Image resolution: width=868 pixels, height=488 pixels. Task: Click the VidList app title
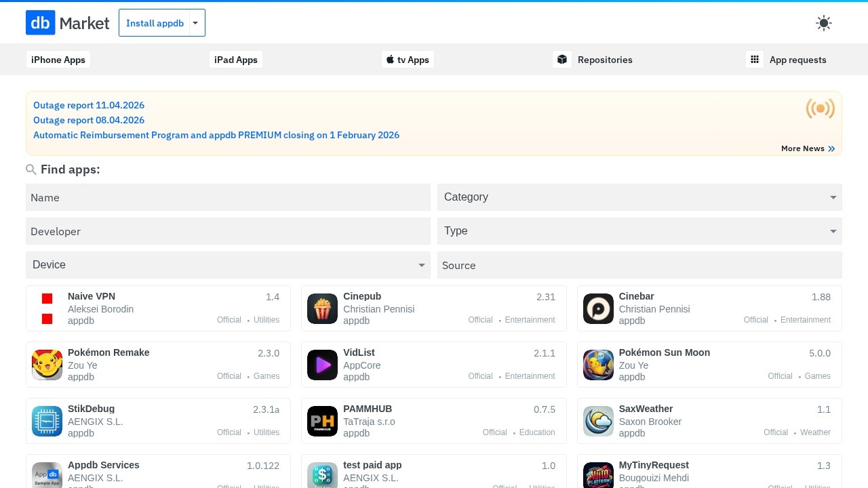point(359,352)
